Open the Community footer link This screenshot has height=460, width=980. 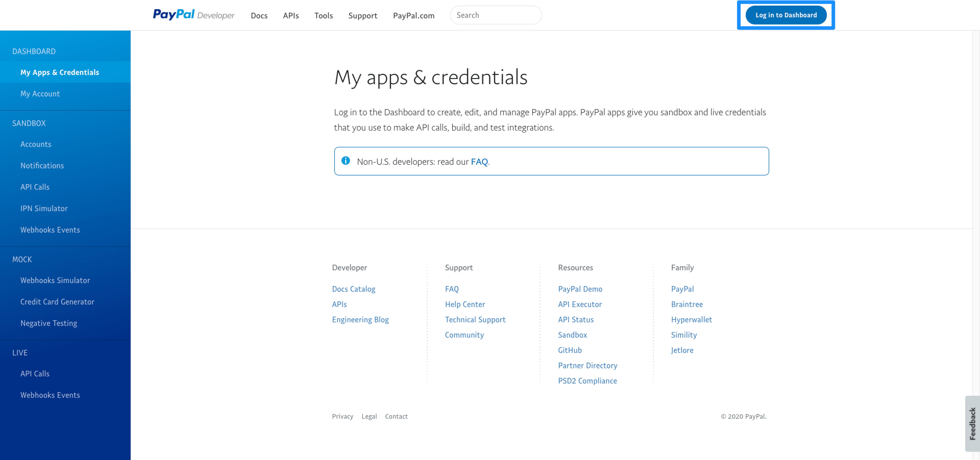(464, 335)
